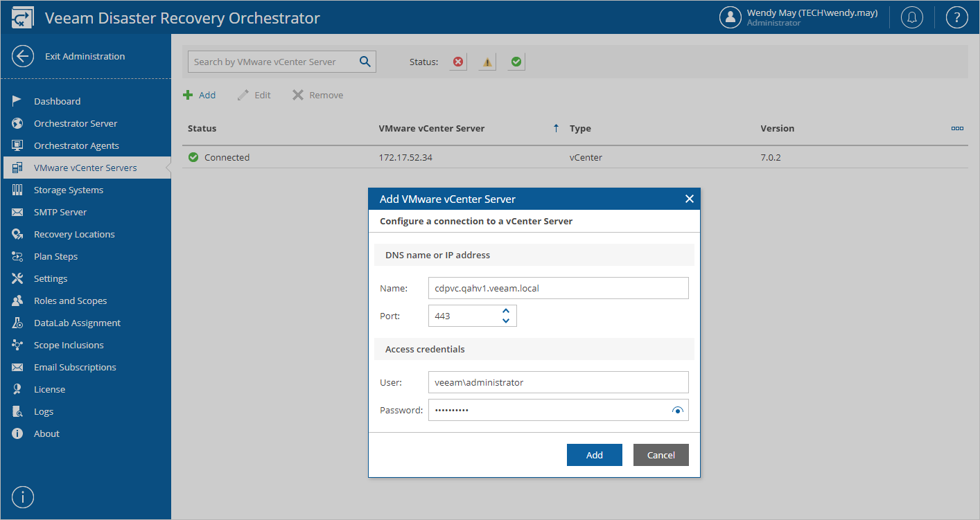Screen dimensions: 980x520
Task: Click the Recovery Locations icon
Action: point(18,234)
